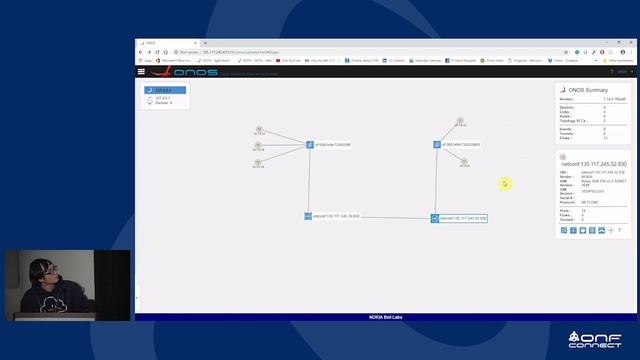The width and height of the screenshot is (640, 360).
Task: Expand the collapsed toolbar arrow at canvas edge
Action: pos(137,298)
